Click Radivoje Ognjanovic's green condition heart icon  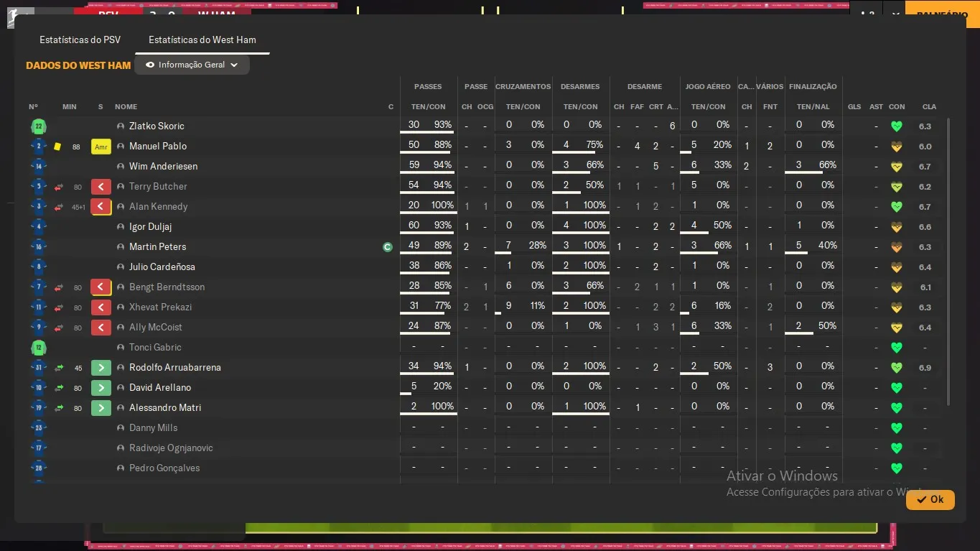(896, 448)
